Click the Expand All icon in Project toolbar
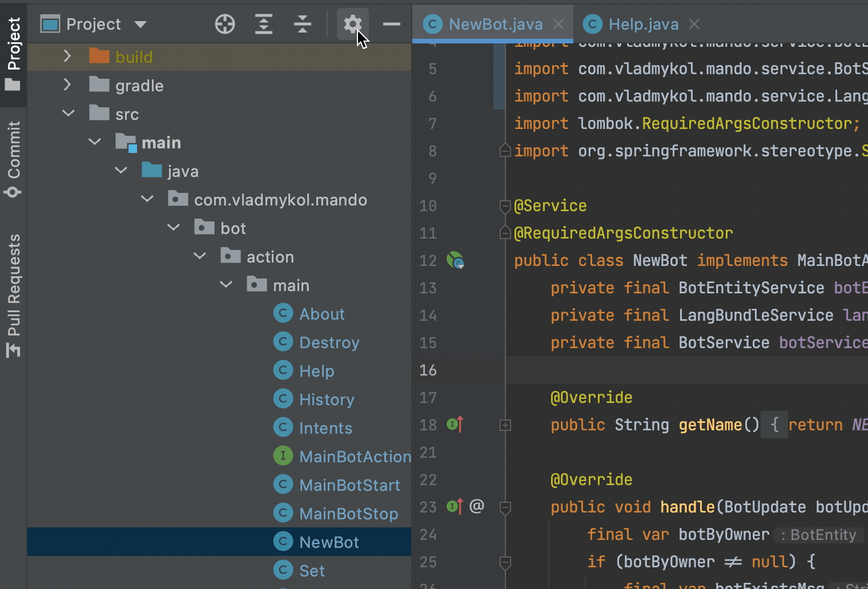Viewport: 868px width, 589px height. (263, 24)
